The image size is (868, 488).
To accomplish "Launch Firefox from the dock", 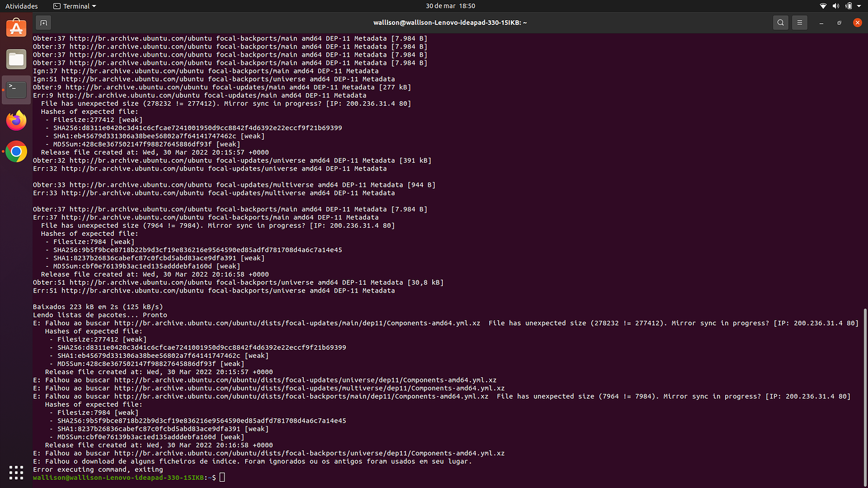I will (16, 121).
